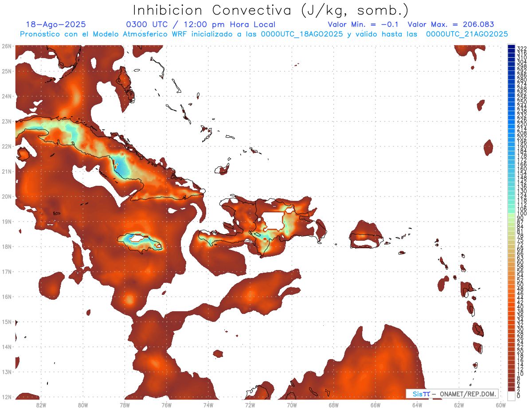This screenshot has width=532, height=411.
Task: Click the '12N' latitude label
Action: click(7, 397)
